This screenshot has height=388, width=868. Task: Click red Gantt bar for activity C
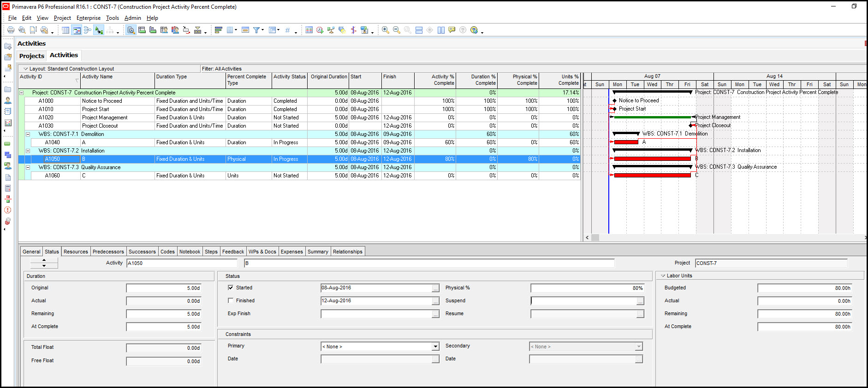[x=652, y=175]
